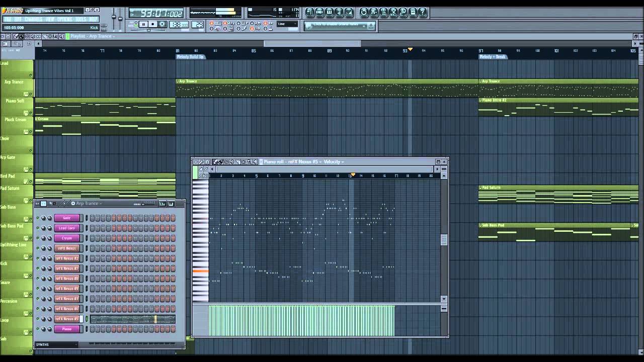
Task: Mute the Cream channel LED
Action: [x=38, y=238]
